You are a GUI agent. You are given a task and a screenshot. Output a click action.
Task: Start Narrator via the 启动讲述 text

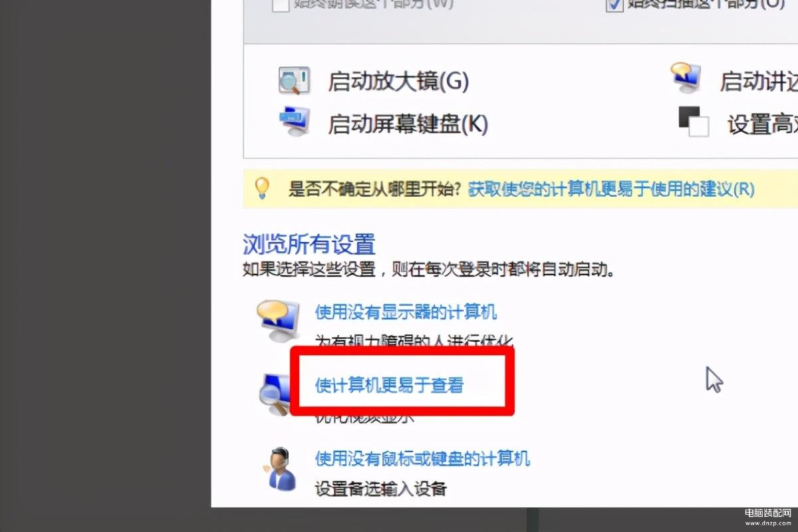(x=759, y=82)
